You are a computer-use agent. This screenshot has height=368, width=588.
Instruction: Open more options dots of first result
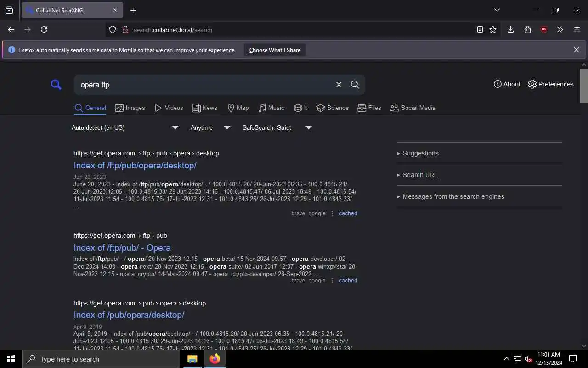332,213
